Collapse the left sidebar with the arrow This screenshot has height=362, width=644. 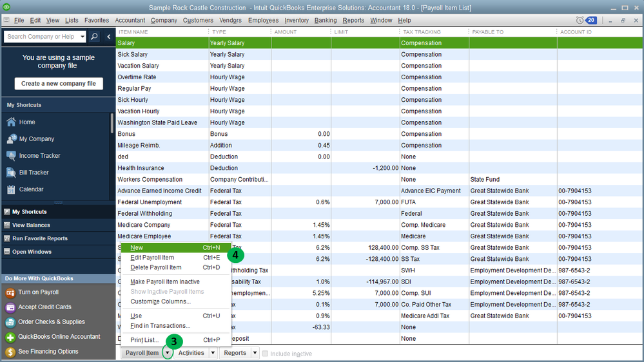pyautogui.click(x=108, y=37)
